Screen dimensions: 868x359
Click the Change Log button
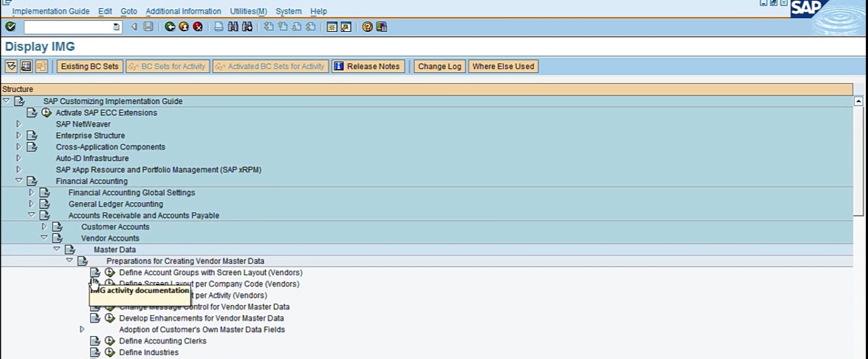coord(440,66)
